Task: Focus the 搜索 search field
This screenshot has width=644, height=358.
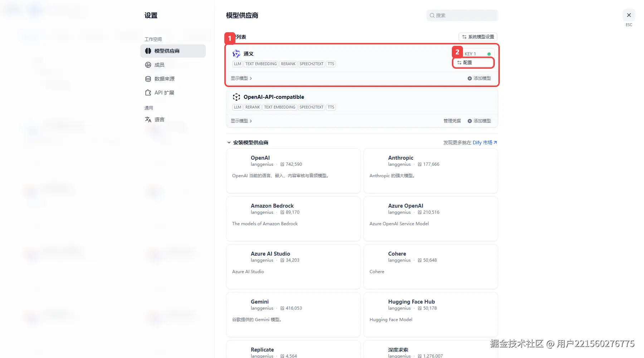Action: point(462,15)
